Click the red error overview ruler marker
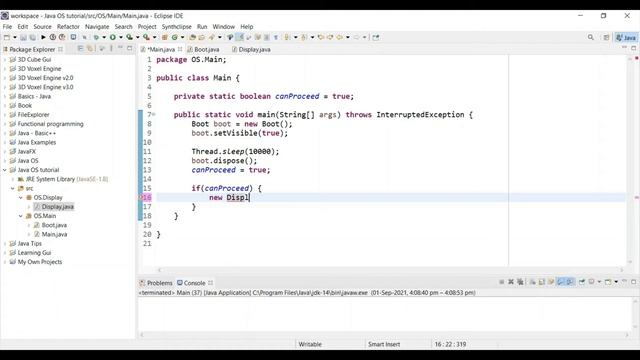Viewport: 640px width, 360px height. (x=636, y=198)
